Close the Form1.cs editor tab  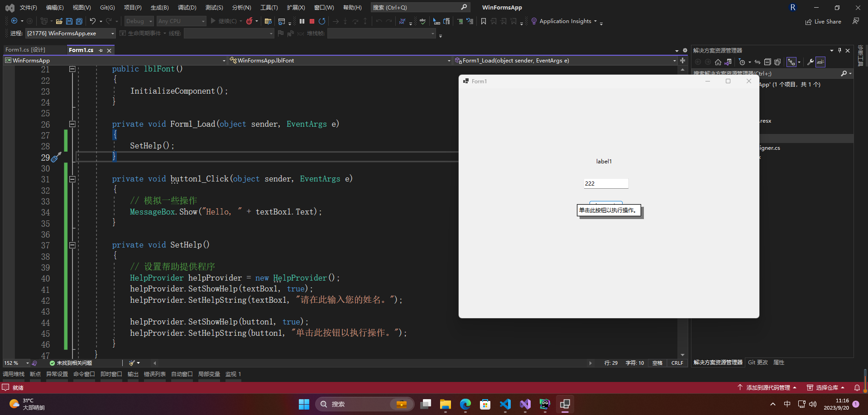[x=109, y=50]
